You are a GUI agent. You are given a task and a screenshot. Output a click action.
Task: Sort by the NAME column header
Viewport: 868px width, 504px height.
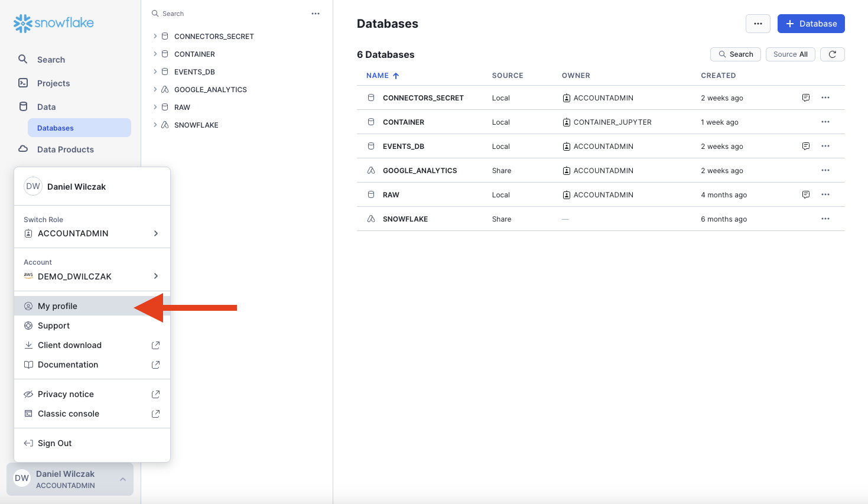pyautogui.click(x=378, y=76)
